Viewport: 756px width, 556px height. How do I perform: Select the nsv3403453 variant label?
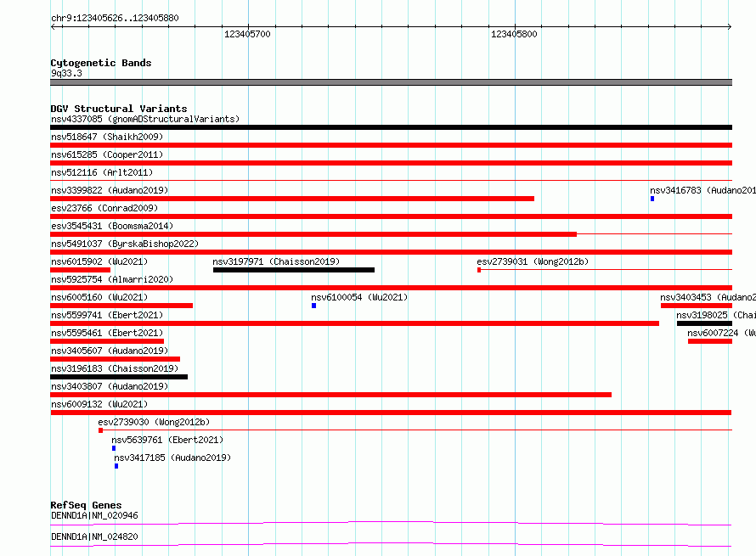click(x=708, y=297)
